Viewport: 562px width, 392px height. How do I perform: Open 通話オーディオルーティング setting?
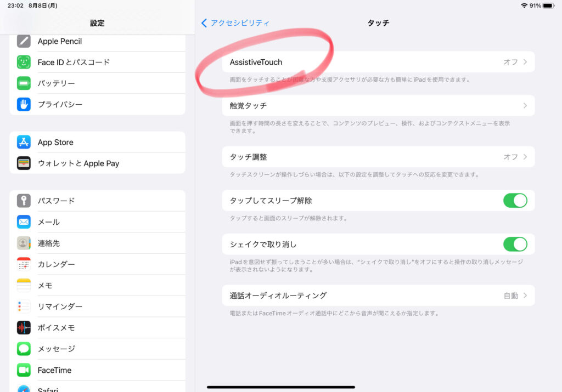pyautogui.click(x=378, y=296)
